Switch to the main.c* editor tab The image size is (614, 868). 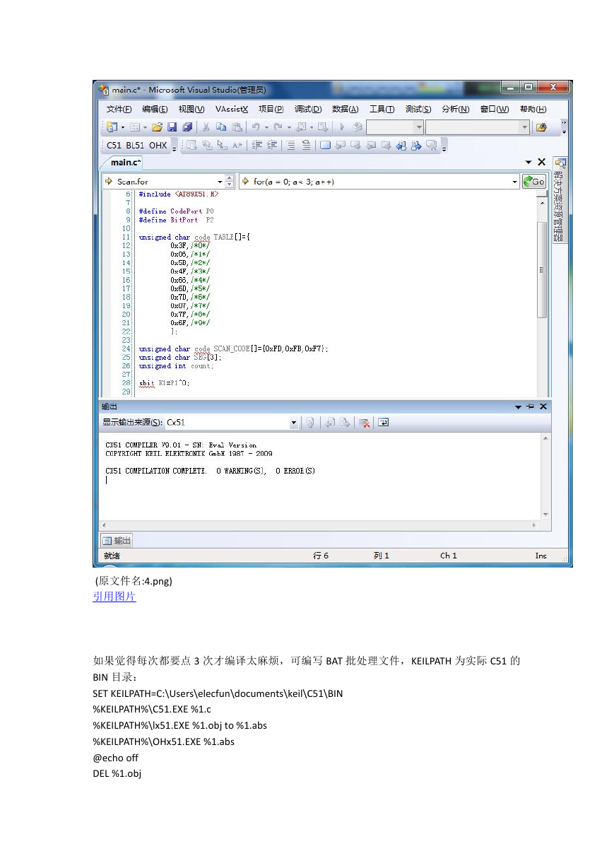126,163
